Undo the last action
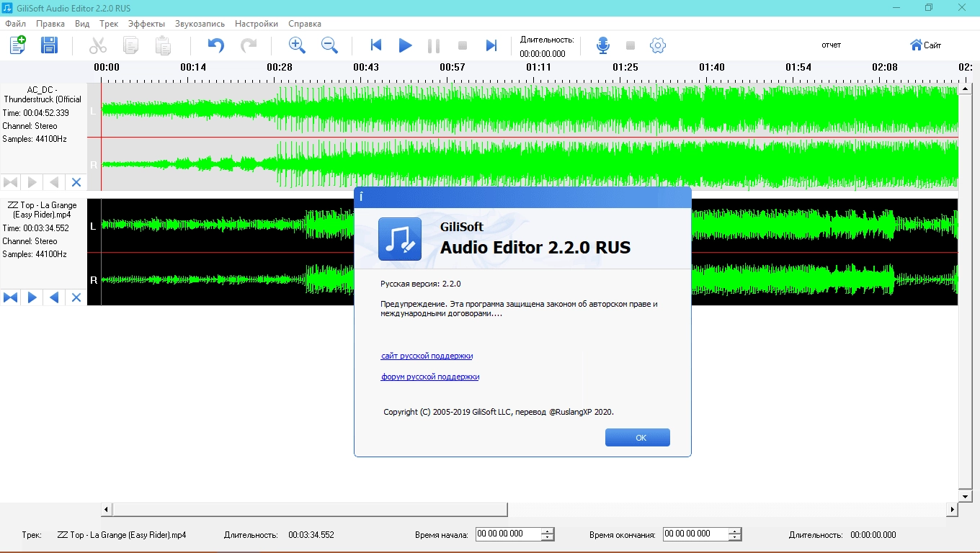 tap(215, 45)
